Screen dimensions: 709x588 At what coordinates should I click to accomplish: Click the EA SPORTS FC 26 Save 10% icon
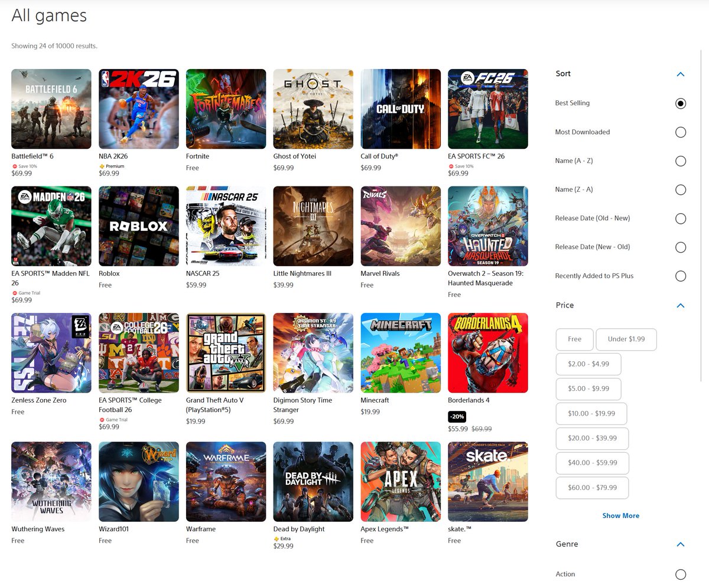tap(451, 166)
